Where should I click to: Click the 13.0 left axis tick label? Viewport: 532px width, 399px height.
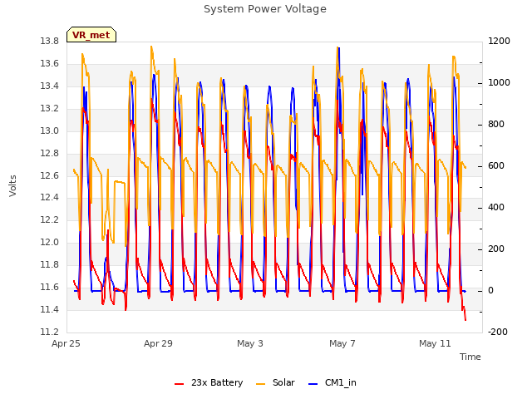coord(50,131)
